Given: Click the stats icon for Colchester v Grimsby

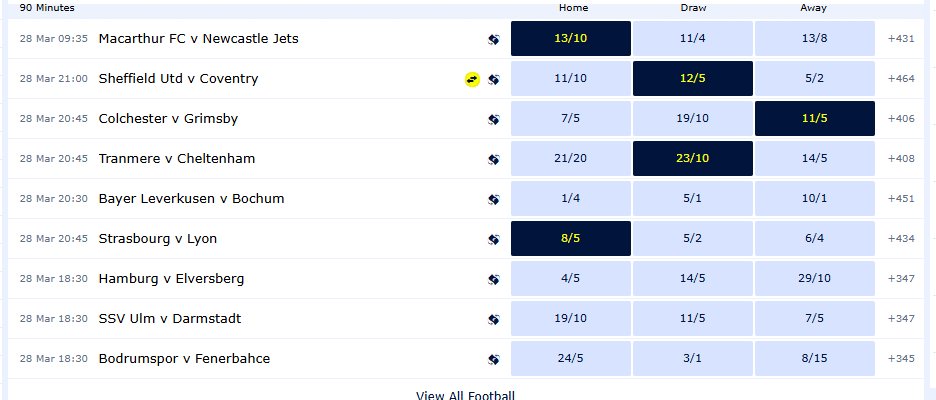Looking at the screenshot, I should coord(494,119).
